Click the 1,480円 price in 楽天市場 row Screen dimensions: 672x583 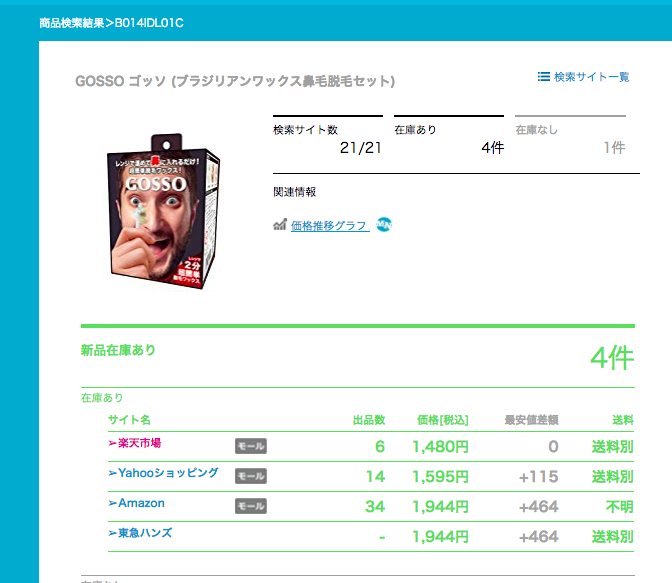pos(440,447)
